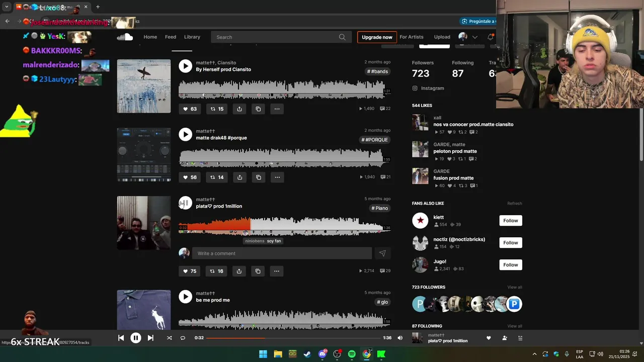The width and height of the screenshot is (644, 362).
Task: Open the # glo tag
Action: (x=382, y=302)
